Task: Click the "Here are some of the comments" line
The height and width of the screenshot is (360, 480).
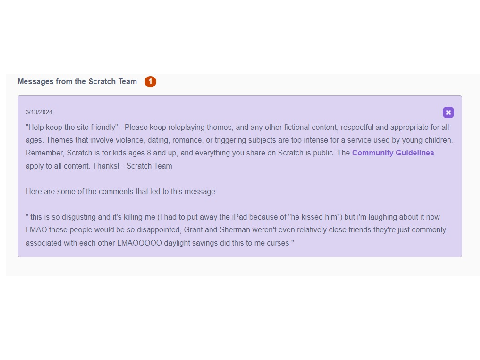Action: click(x=120, y=192)
